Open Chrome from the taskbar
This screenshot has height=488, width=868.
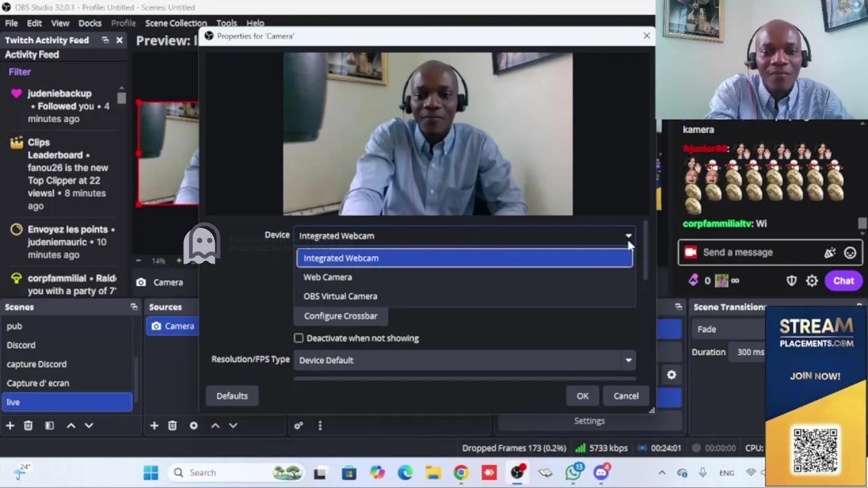coord(460,472)
